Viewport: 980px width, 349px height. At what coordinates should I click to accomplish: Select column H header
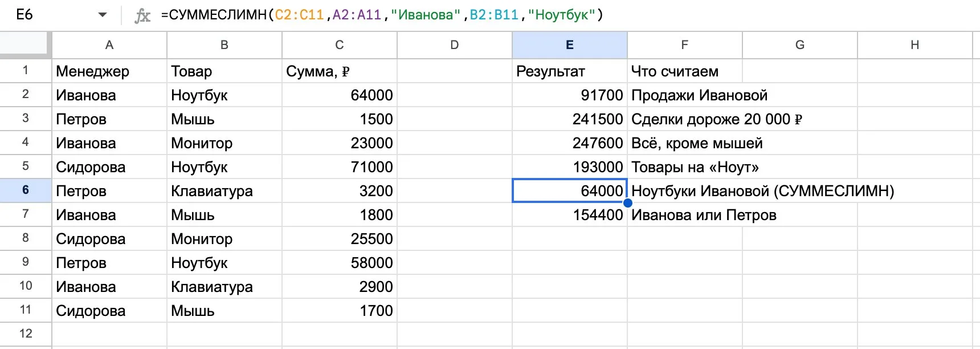click(915, 45)
